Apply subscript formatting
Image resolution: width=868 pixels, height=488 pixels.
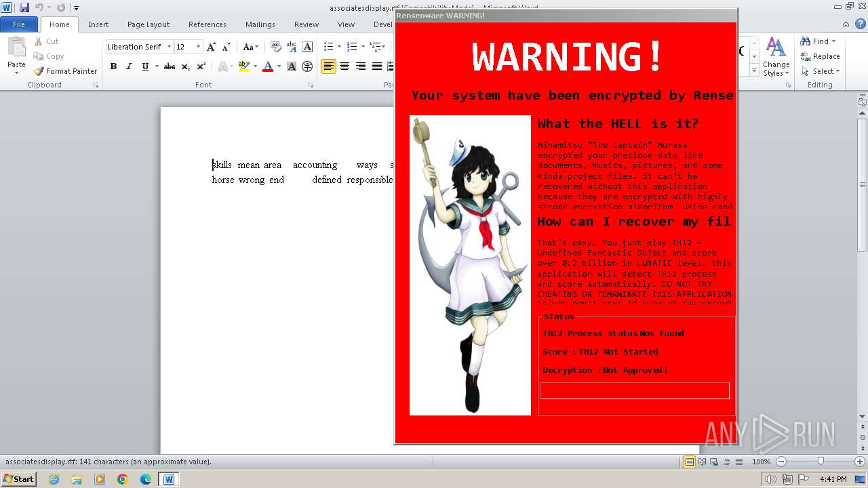point(186,66)
